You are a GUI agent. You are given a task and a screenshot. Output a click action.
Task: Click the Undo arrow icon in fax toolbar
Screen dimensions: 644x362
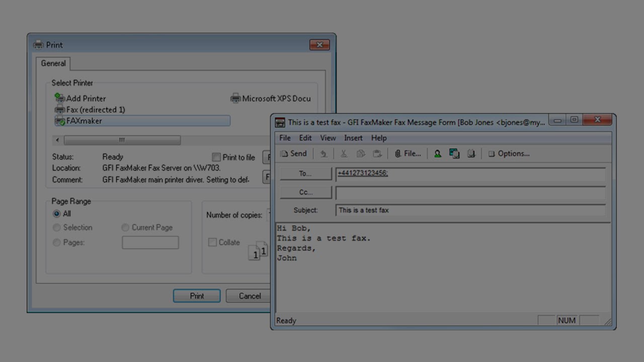pyautogui.click(x=324, y=154)
